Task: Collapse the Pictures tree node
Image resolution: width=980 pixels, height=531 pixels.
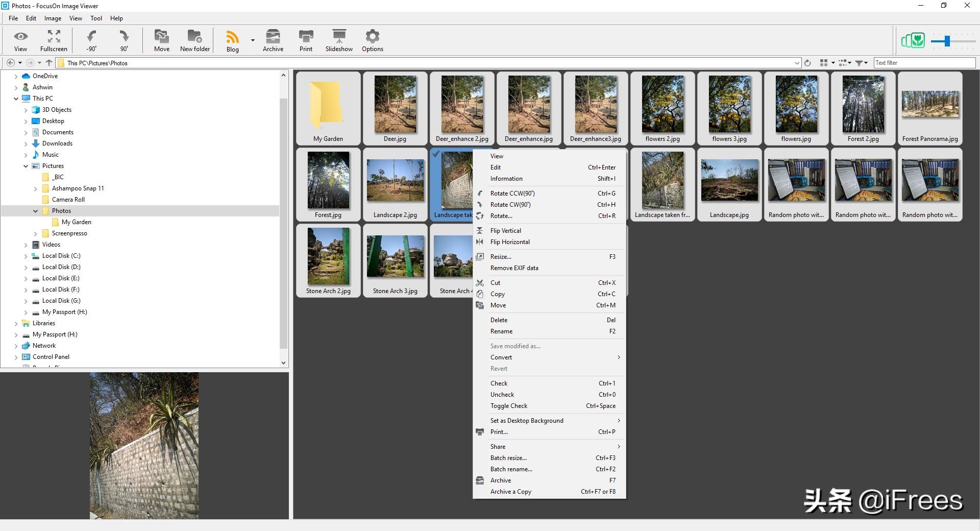Action: pos(26,166)
